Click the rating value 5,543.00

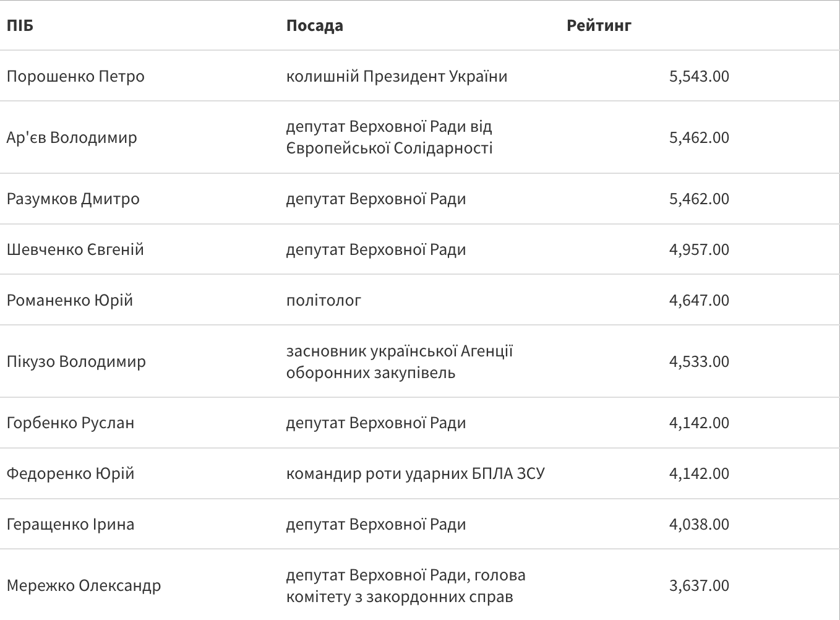(x=699, y=76)
